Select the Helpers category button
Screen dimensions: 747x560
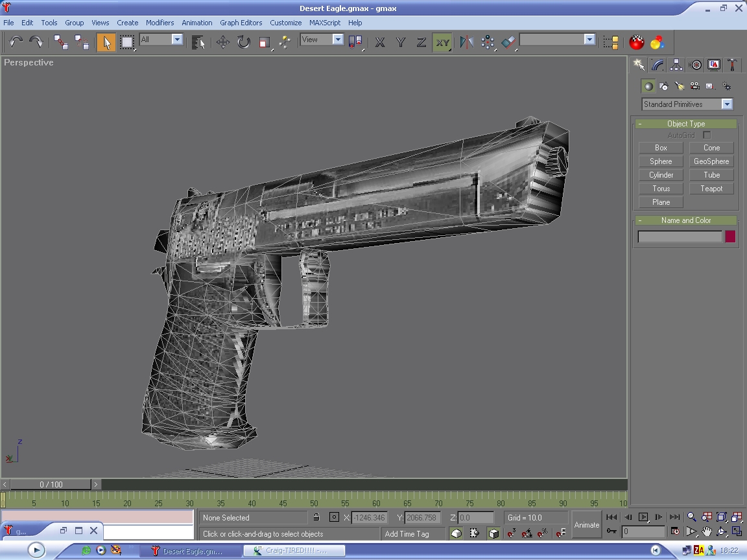click(710, 86)
